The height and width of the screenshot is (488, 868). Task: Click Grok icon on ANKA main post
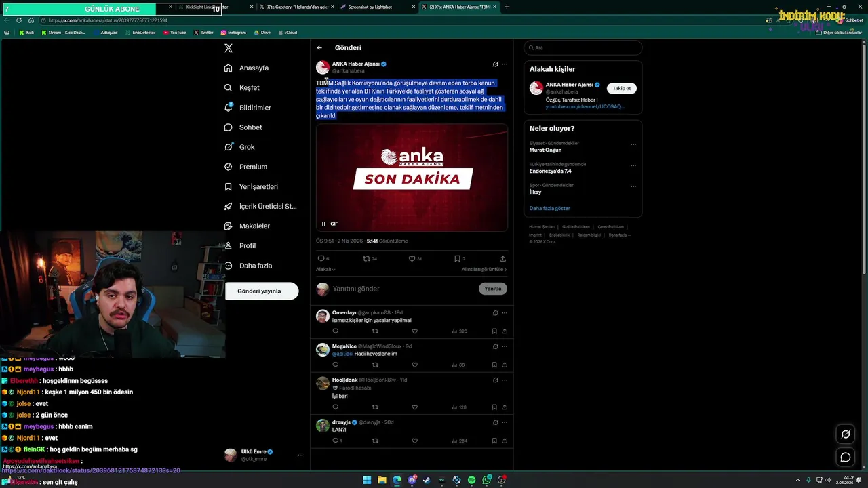coord(495,64)
